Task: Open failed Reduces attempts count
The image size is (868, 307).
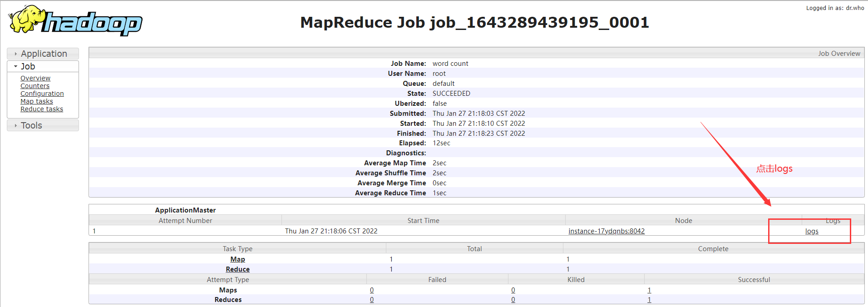Action: coord(372,300)
